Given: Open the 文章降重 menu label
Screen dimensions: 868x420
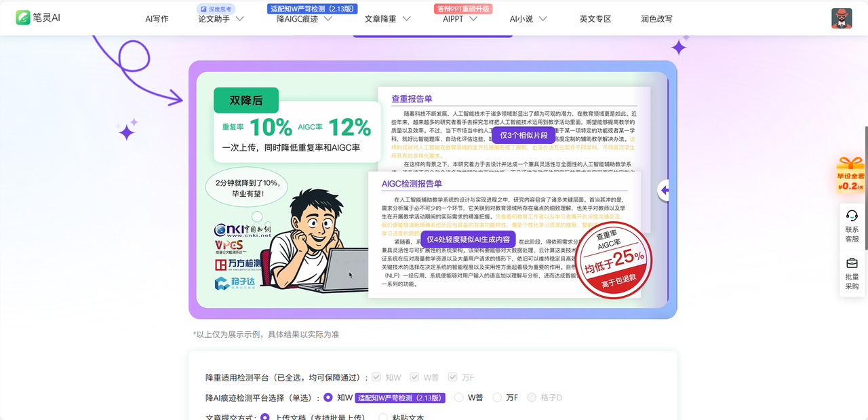Looking at the screenshot, I should (380, 19).
